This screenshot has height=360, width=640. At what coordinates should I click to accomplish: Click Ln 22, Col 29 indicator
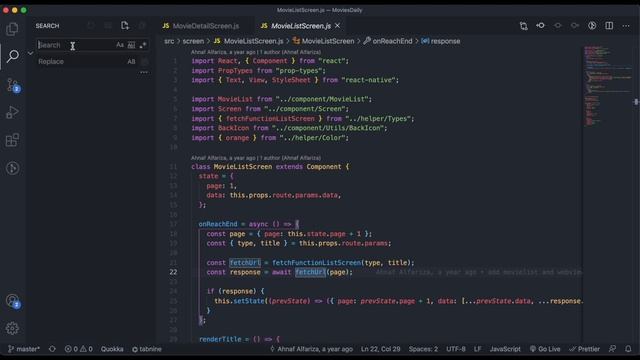[380, 349]
